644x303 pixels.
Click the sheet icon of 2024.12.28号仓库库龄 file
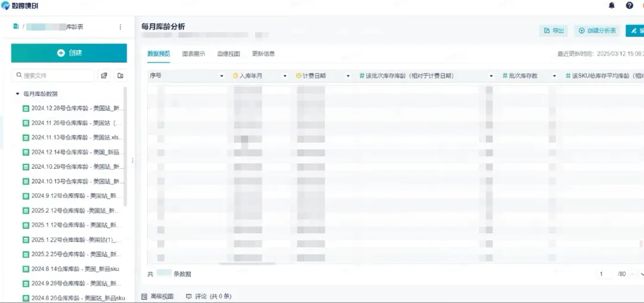coord(26,109)
